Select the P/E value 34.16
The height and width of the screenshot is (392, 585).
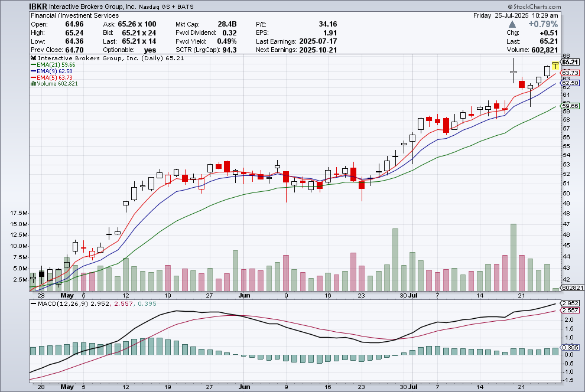coord(328,24)
